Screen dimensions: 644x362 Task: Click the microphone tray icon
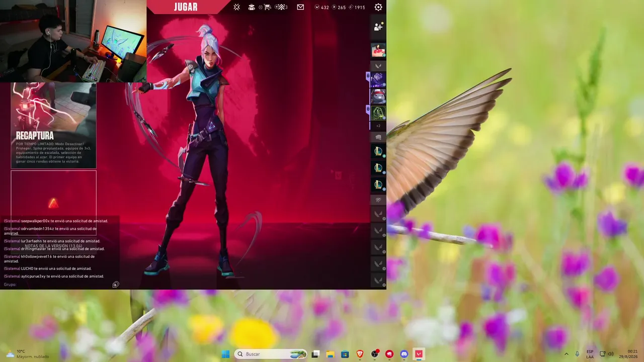click(x=577, y=354)
